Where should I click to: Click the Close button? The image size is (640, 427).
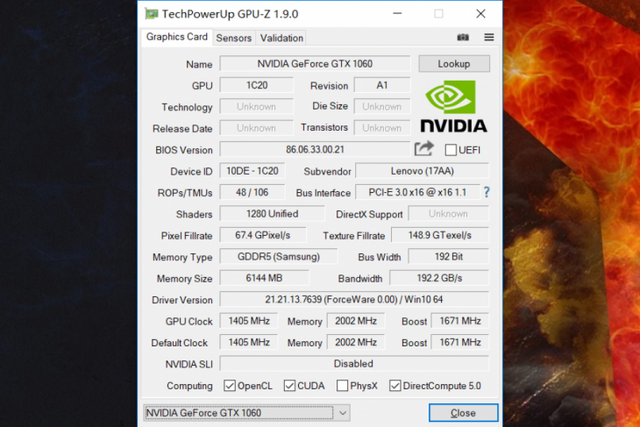point(463,413)
